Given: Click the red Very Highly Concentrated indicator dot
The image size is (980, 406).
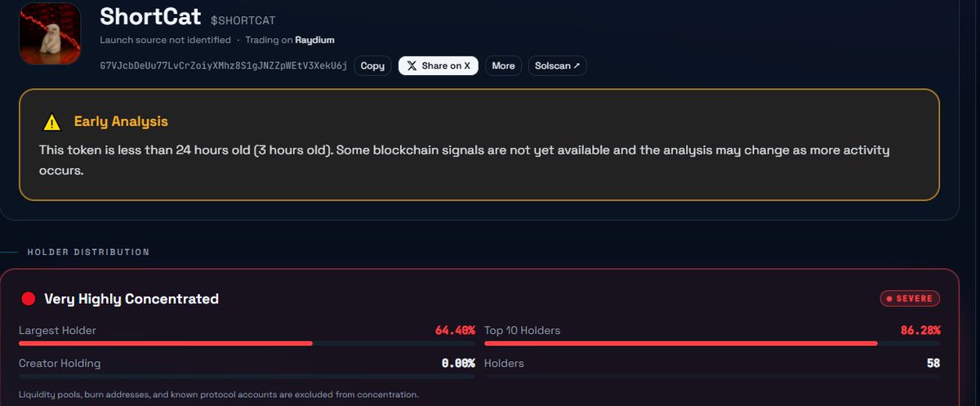Looking at the screenshot, I should point(29,299).
